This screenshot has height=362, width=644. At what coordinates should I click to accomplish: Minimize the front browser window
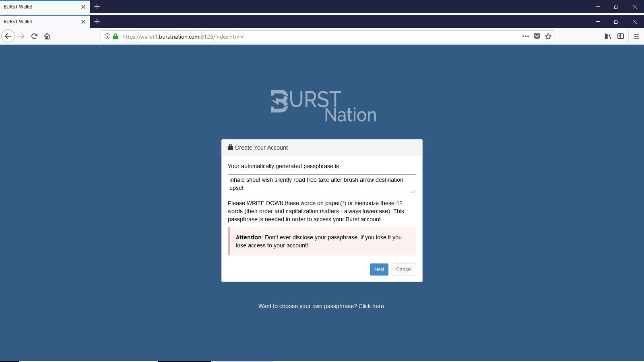click(598, 21)
